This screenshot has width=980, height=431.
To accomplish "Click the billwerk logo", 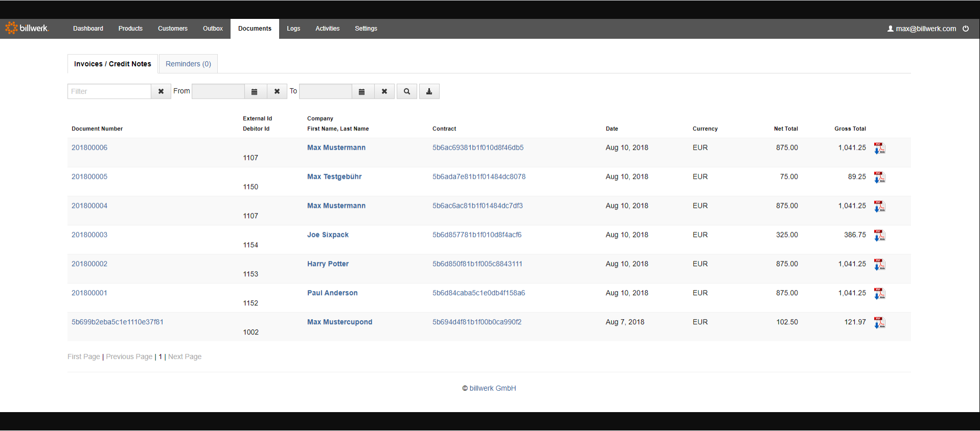I will (27, 28).
